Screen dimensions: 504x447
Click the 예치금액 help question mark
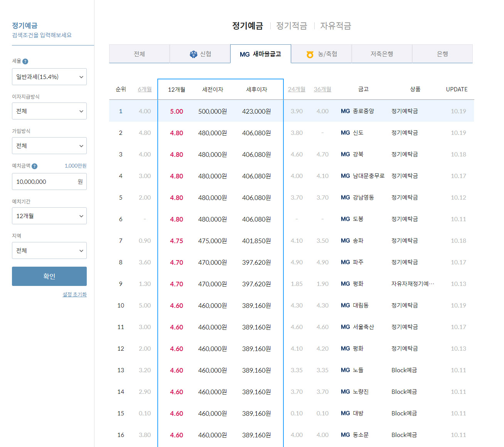point(35,166)
